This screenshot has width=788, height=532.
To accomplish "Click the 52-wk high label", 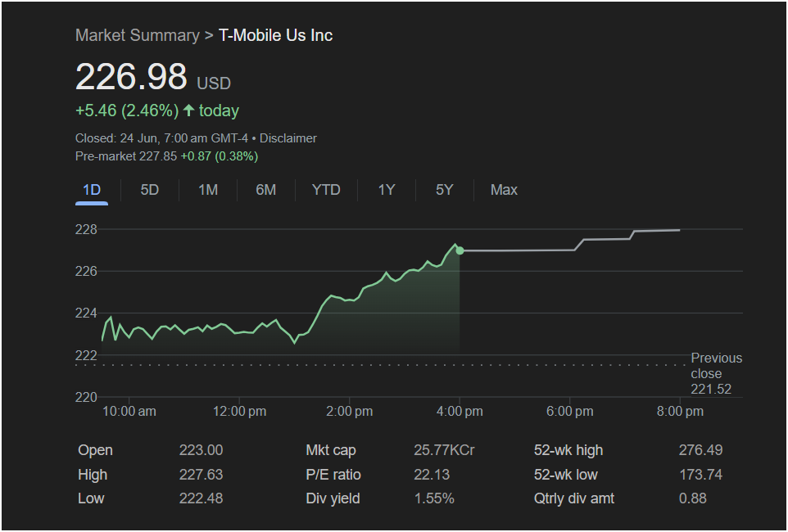I will click(568, 450).
